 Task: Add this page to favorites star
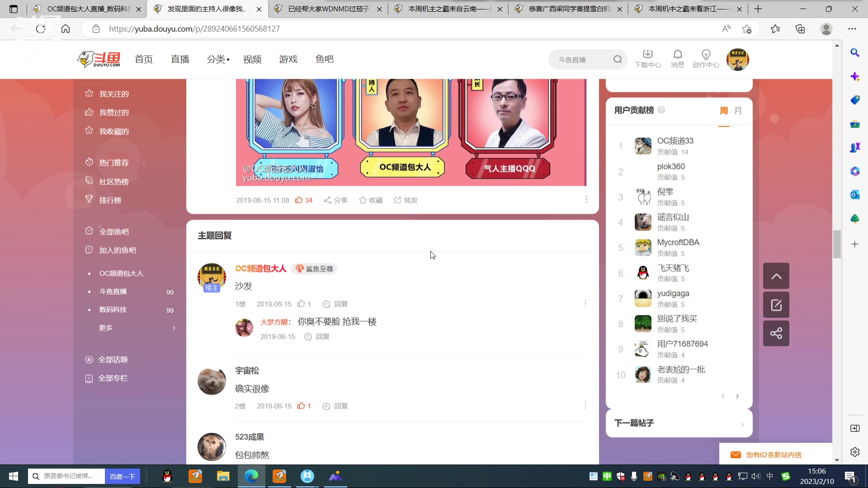click(x=746, y=29)
